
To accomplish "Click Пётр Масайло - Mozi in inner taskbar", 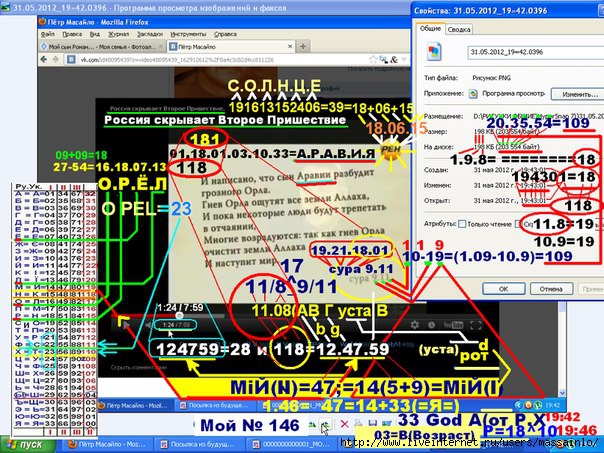I will pyautogui.click(x=135, y=405).
